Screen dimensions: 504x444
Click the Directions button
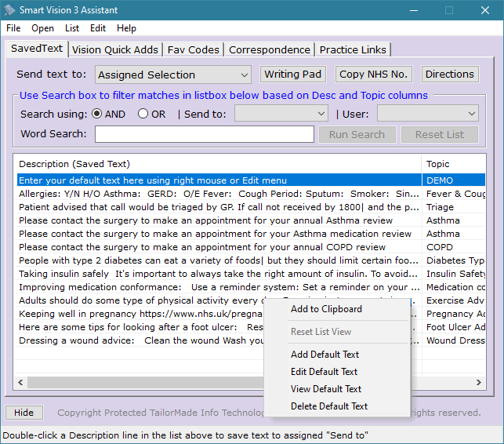(x=450, y=75)
